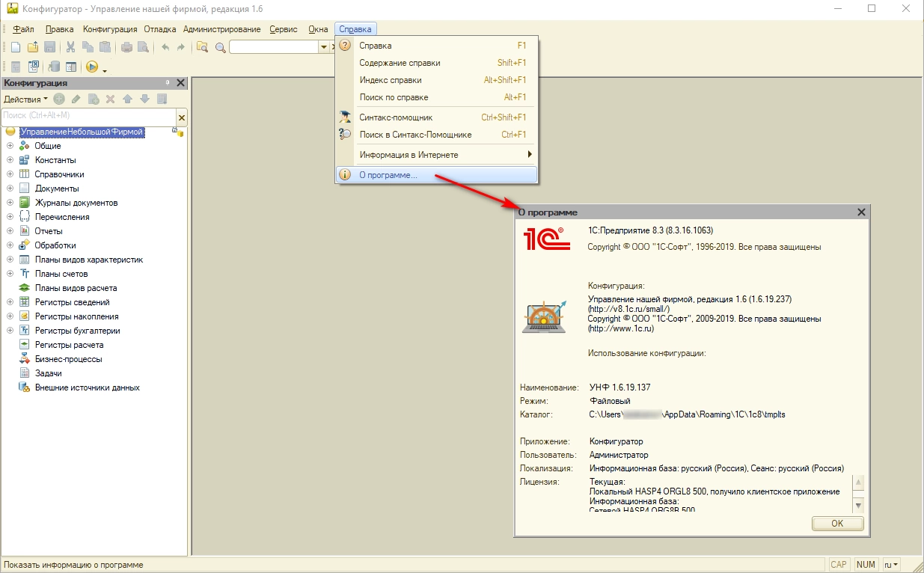Select Поиск по справке menu entry

(437, 97)
